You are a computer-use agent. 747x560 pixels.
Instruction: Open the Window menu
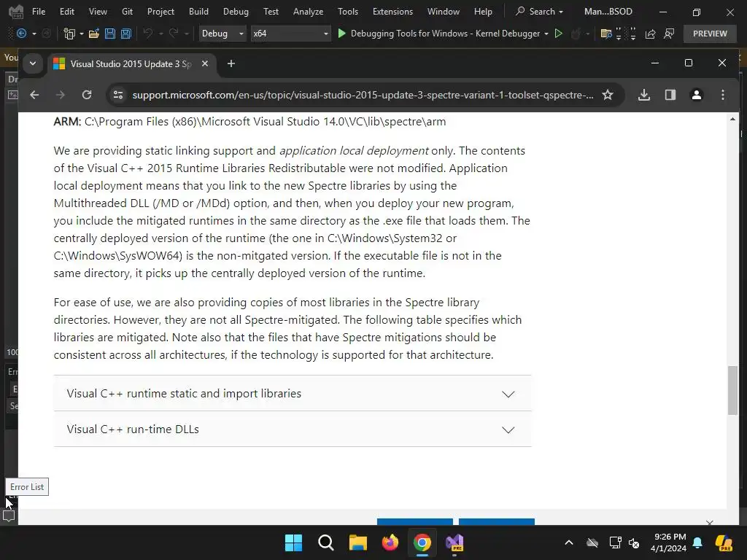point(443,11)
